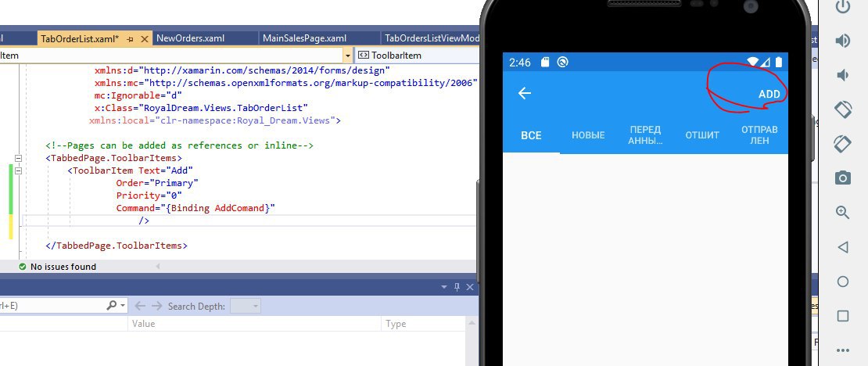This screenshot has height=366, width=868.
Task: Click the mc:Ignorable="d" line
Action: pyautogui.click(x=138, y=95)
